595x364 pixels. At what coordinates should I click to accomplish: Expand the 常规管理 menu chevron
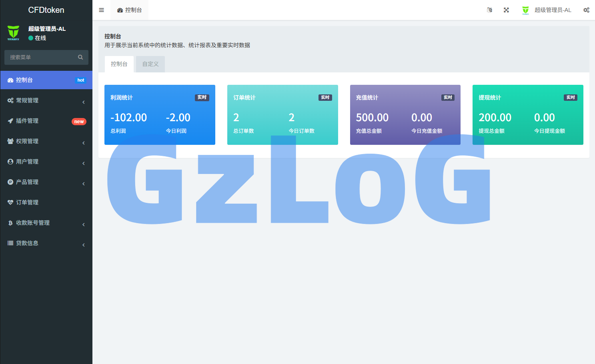83,102
